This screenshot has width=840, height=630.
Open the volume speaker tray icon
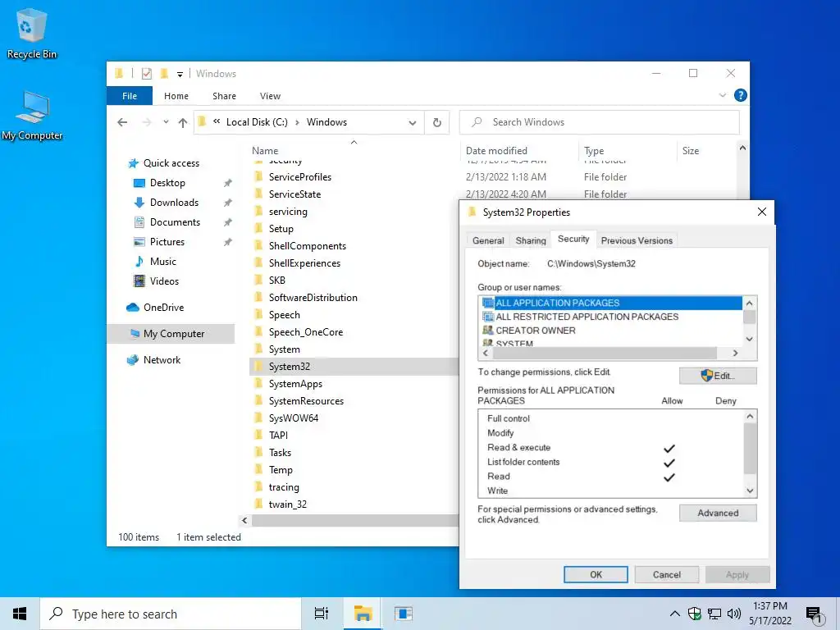(x=734, y=614)
